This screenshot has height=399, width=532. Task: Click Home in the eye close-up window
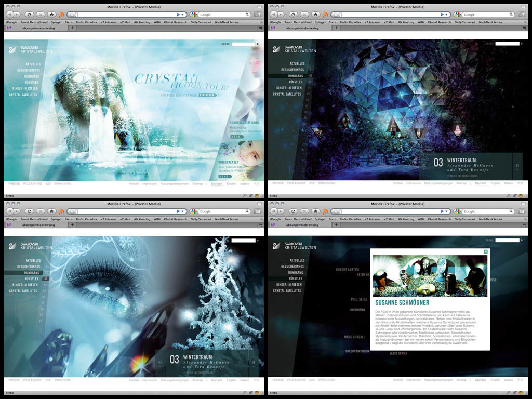point(51,211)
